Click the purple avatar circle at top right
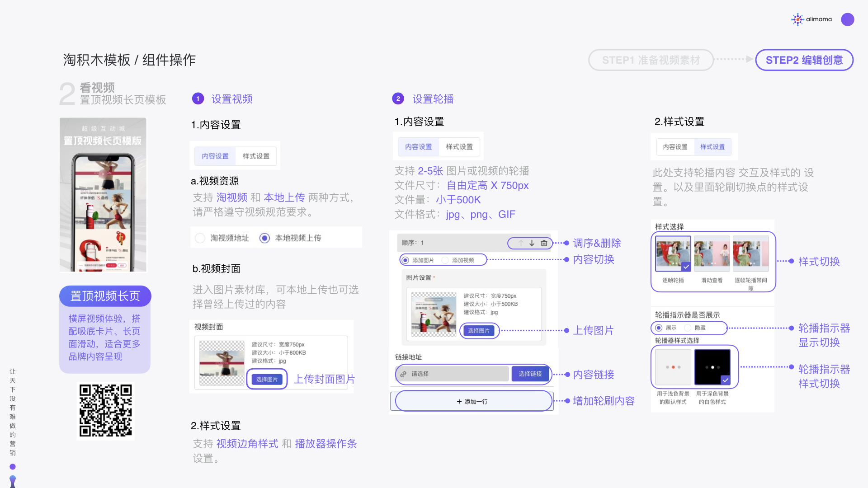The height and width of the screenshot is (488, 868). click(x=848, y=19)
